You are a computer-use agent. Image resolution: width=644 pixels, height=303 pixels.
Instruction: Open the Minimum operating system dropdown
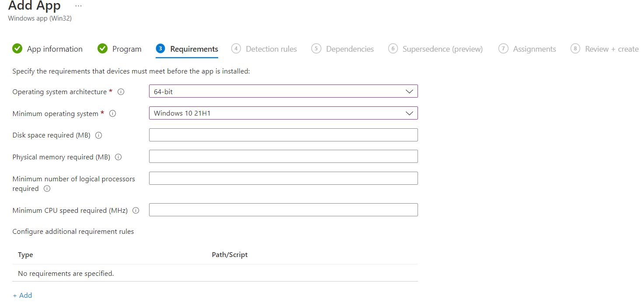tap(283, 113)
